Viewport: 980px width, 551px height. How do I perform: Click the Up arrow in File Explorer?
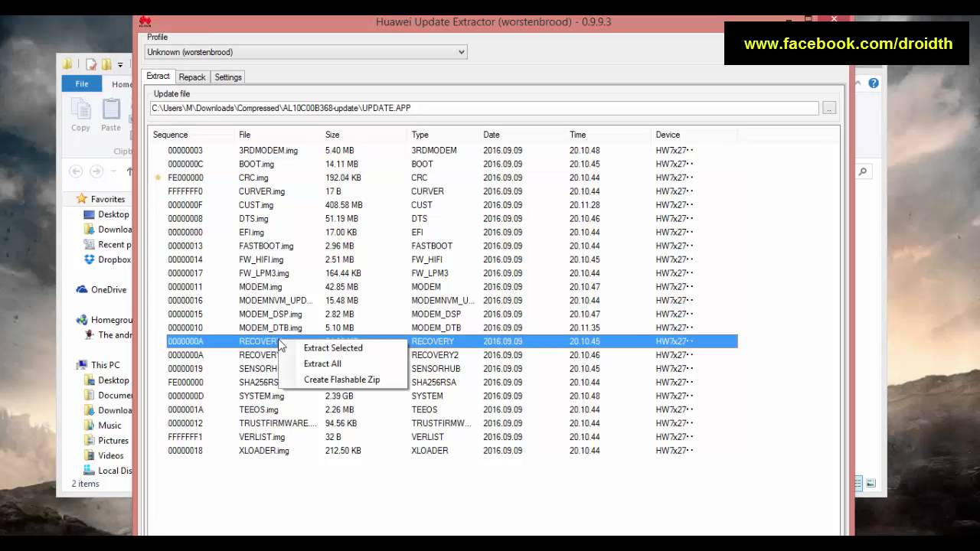129,171
